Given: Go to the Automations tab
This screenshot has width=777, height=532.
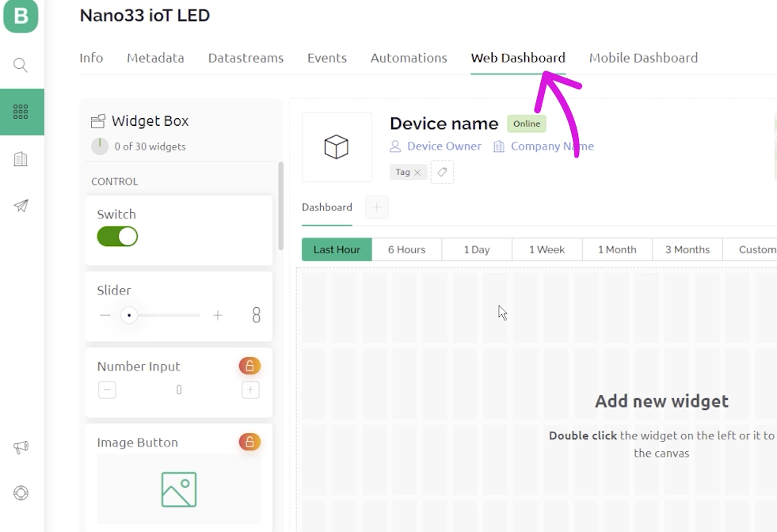Looking at the screenshot, I should click(x=409, y=58).
